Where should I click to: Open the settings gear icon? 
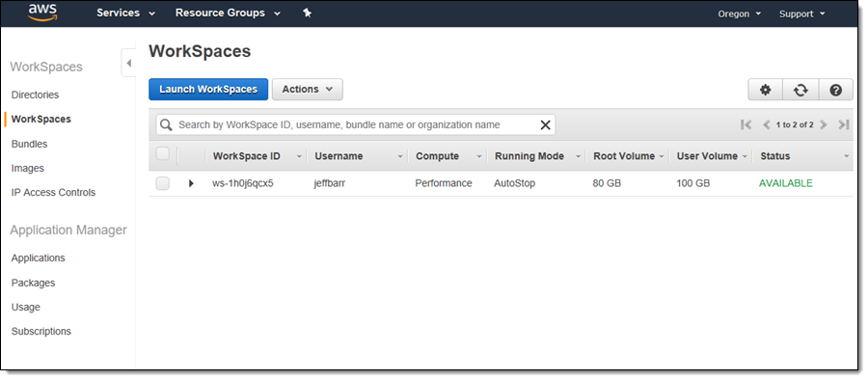766,90
